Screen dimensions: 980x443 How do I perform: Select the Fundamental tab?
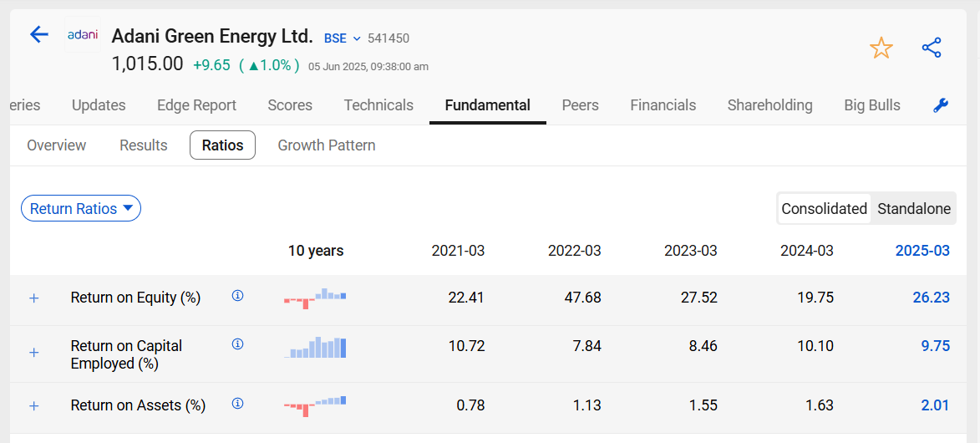point(488,105)
